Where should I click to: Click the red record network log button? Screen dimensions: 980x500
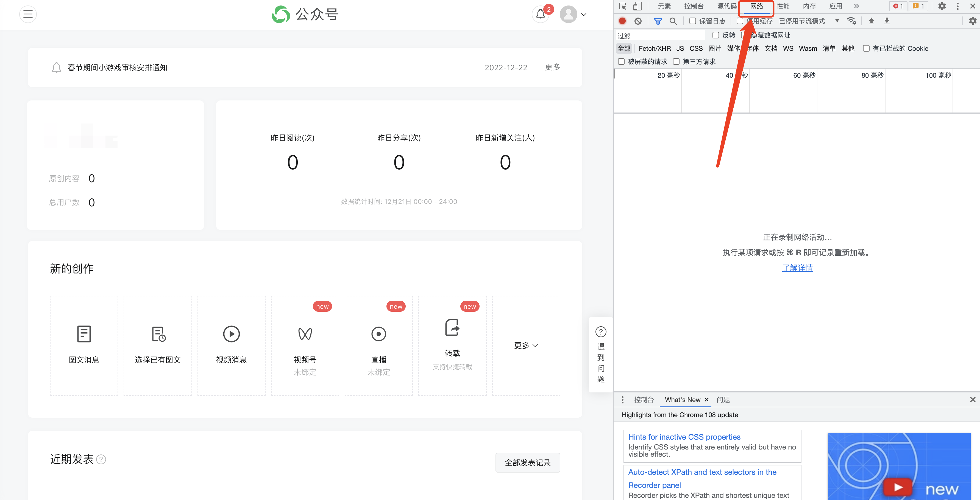pyautogui.click(x=622, y=21)
